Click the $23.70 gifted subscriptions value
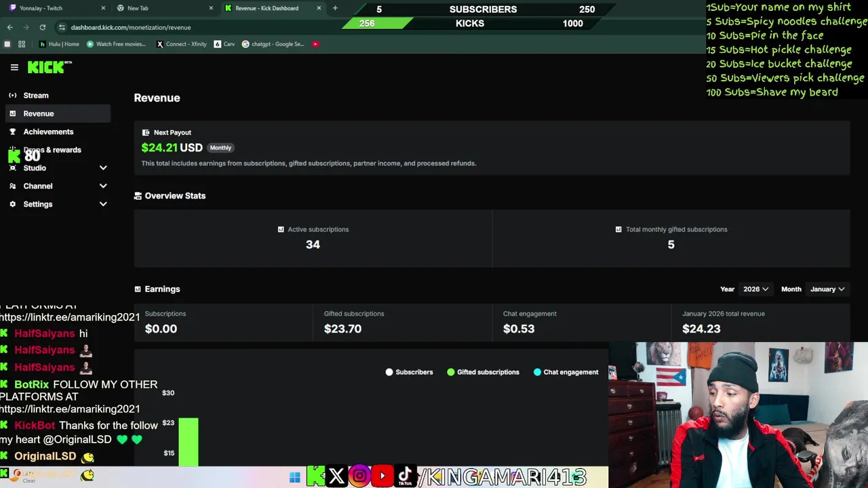868x488 pixels. [342, 329]
